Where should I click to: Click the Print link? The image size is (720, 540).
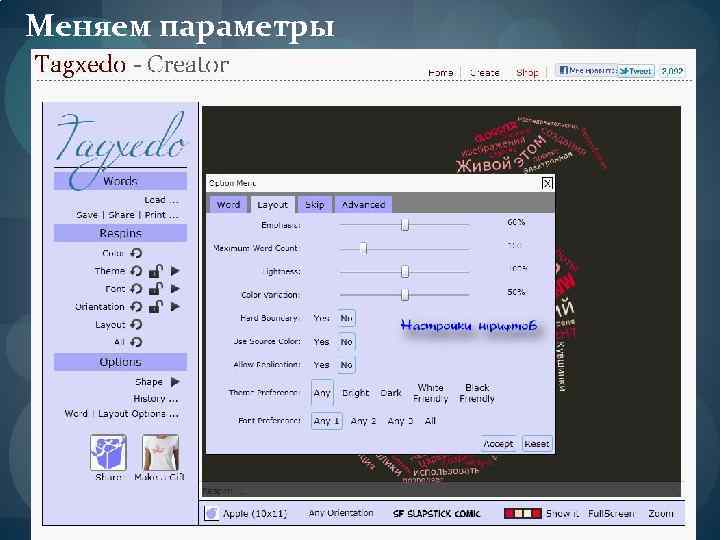(161, 215)
